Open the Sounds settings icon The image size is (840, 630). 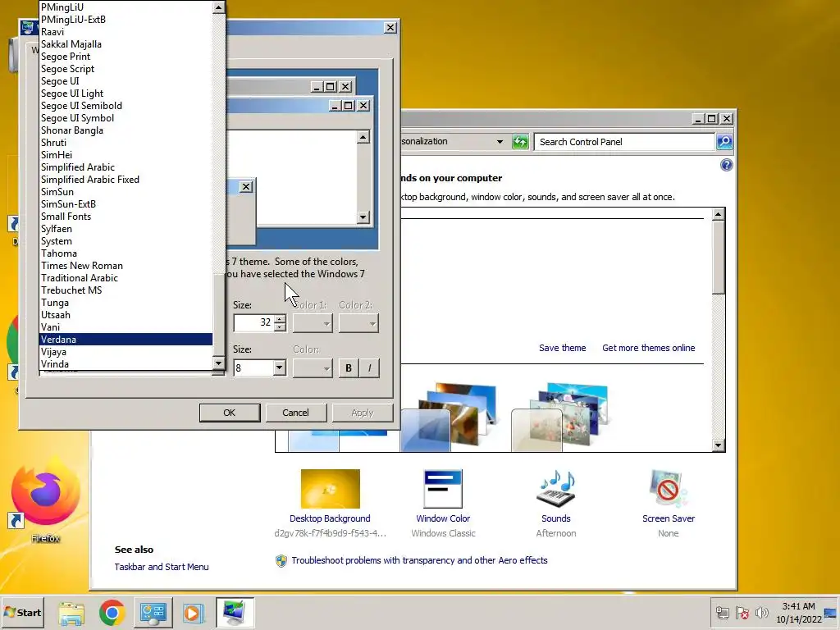pyautogui.click(x=555, y=489)
